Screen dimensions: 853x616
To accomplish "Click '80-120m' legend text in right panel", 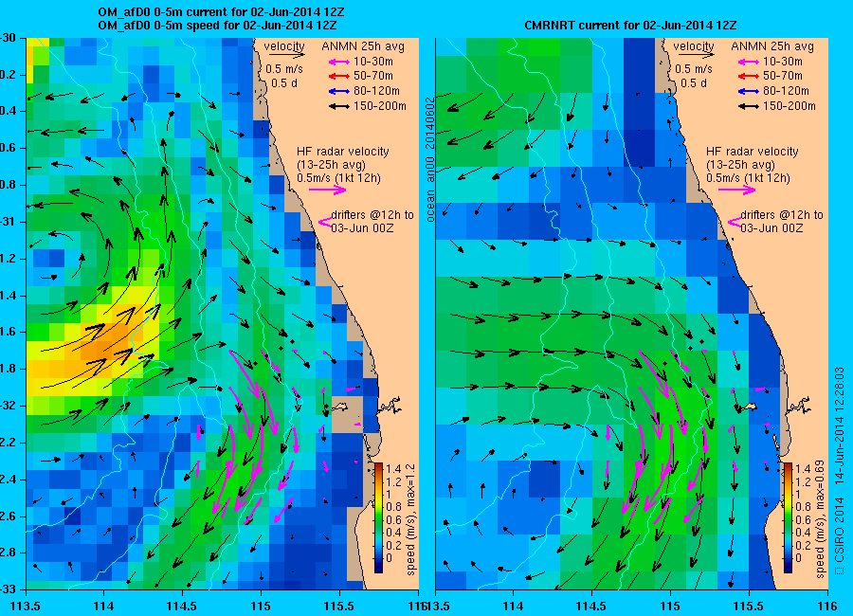I will click(786, 91).
